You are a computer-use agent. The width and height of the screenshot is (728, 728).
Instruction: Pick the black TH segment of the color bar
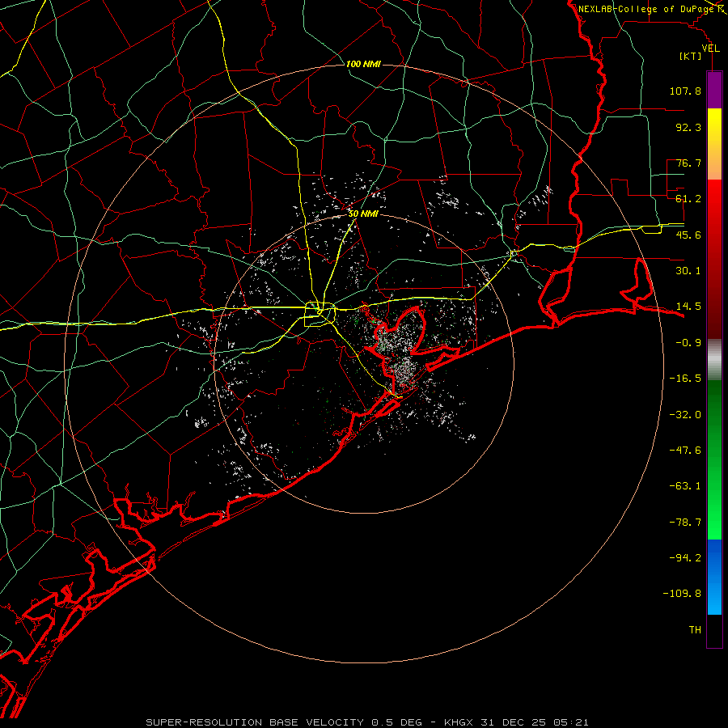click(714, 630)
